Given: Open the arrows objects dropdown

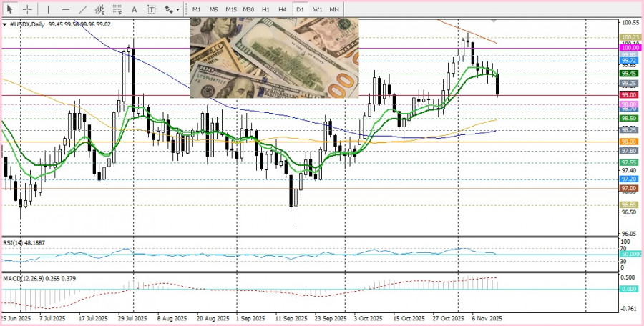Looking at the screenshot, I should pyautogui.click(x=172, y=9).
